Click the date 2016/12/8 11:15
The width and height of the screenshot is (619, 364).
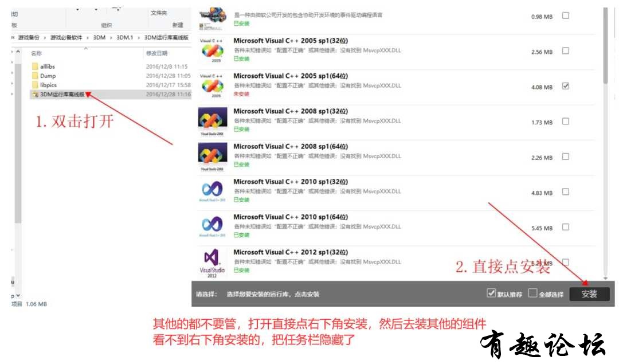coord(167,66)
